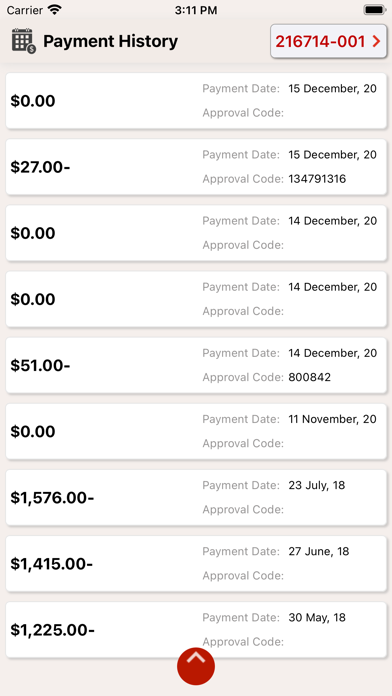Open the $1,415.00- payment from 27 June

[x=196, y=564]
